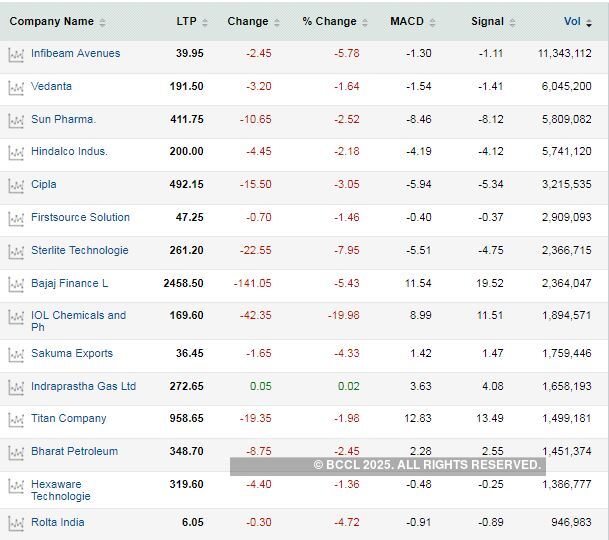This screenshot has width=609, height=540.
Task: Sort by LTP column arrows
Action: click(x=205, y=23)
